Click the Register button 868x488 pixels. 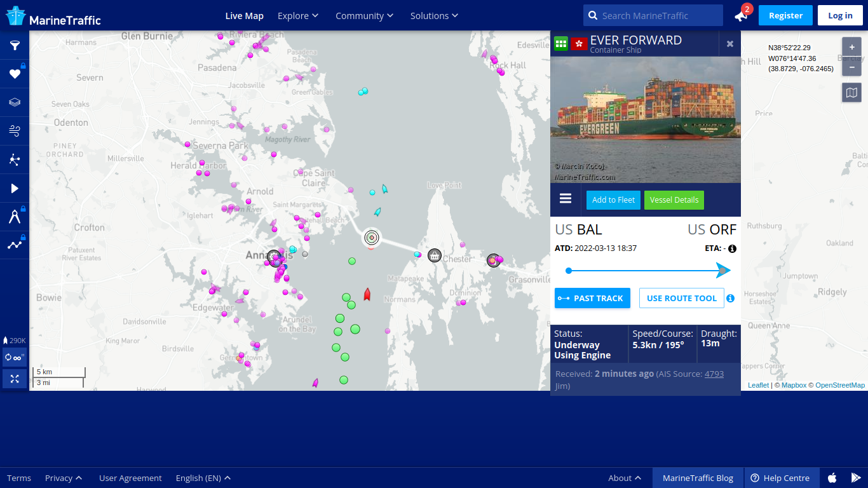pos(785,15)
